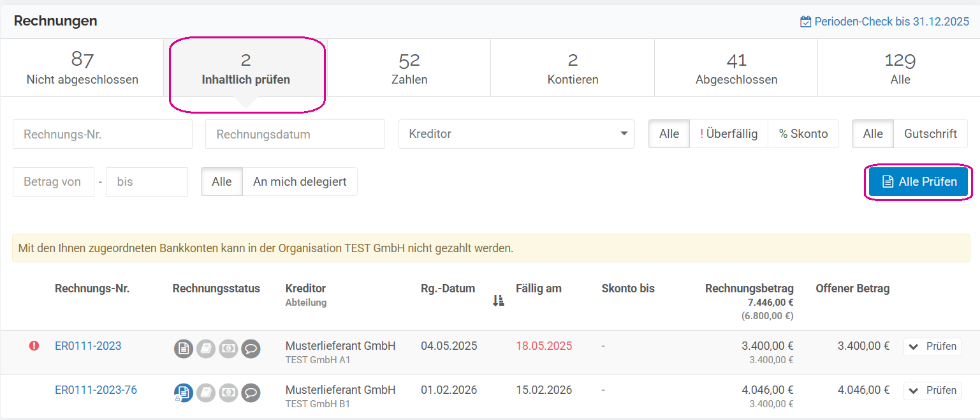The height and width of the screenshot is (420, 980).
Task: Open the Kreditor dropdown
Action: (516, 134)
